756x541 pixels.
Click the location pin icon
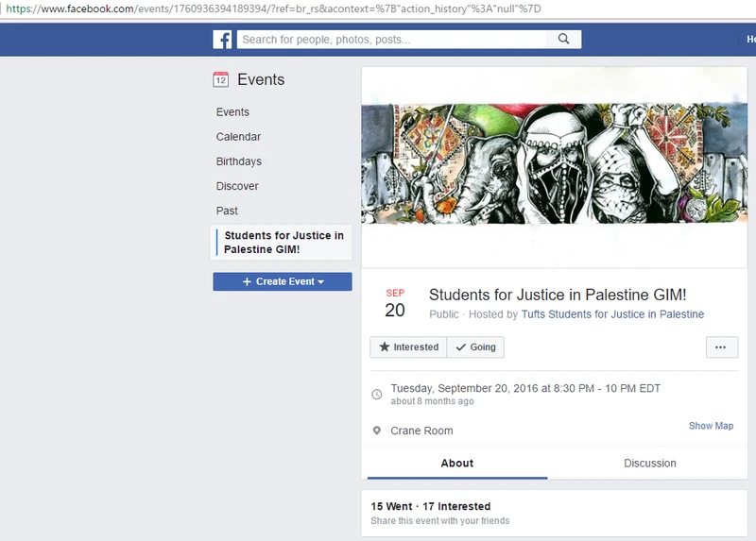[x=377, y=431]
